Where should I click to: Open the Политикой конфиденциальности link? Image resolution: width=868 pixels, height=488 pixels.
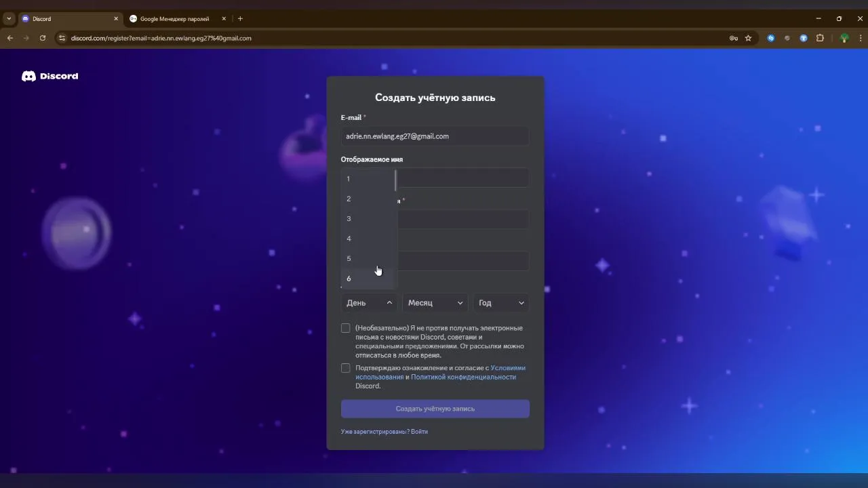pyautogui.click(x=463, y=377)
